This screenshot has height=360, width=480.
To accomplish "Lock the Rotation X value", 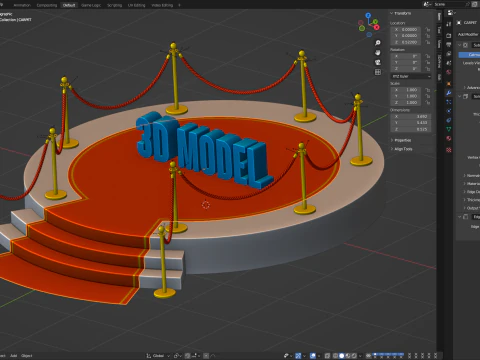I will 427,56.
